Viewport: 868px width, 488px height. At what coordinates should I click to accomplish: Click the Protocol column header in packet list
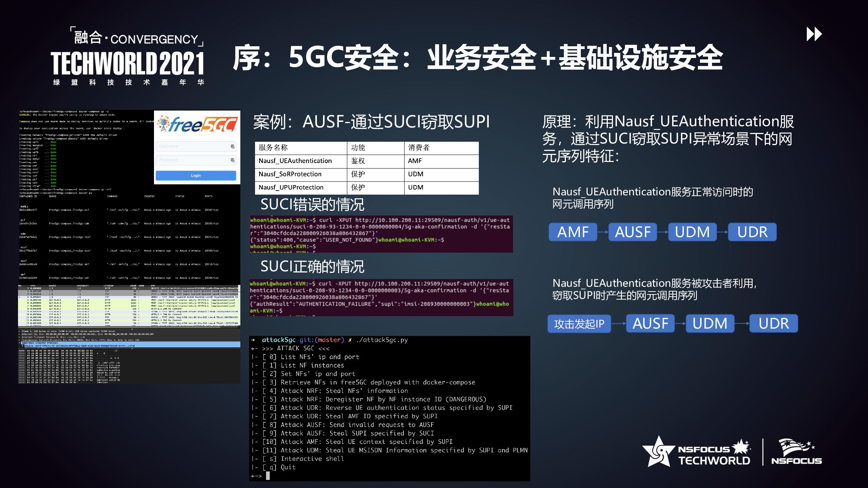coord(108,285)
